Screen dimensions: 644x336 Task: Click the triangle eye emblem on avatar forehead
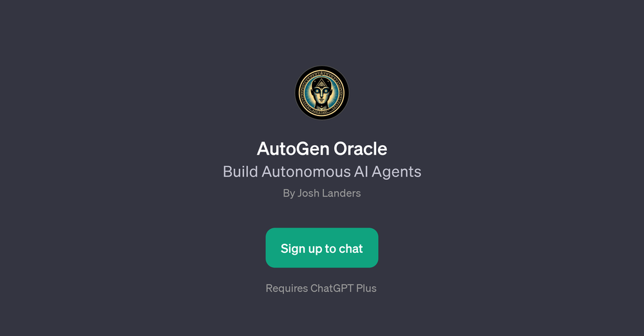tap(322, 83)
